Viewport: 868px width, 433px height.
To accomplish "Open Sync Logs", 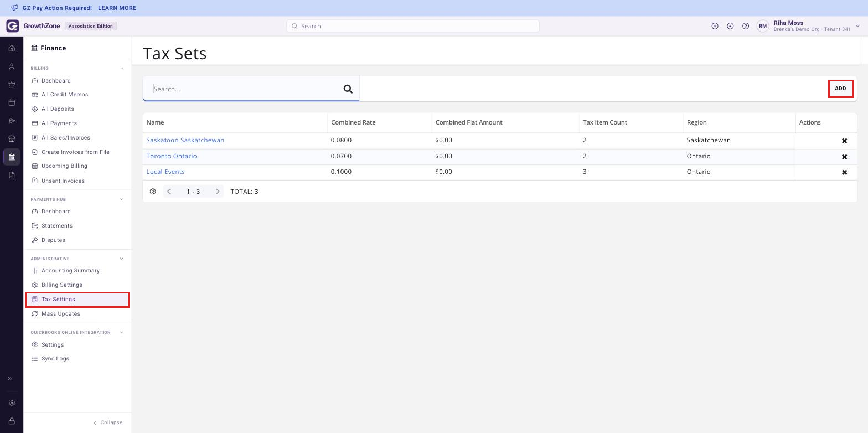I will click(77, 359).
